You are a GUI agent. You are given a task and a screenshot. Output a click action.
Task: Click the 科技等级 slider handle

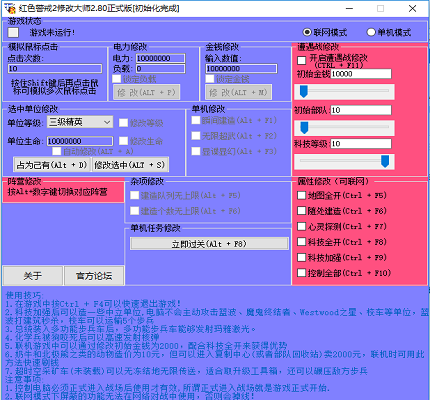pos(385,161)
